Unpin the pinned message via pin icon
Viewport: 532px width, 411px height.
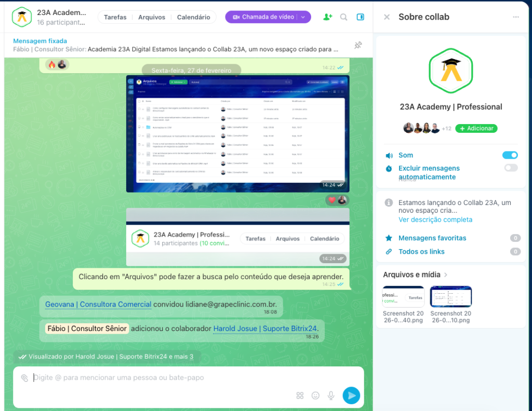click(358, 46)
